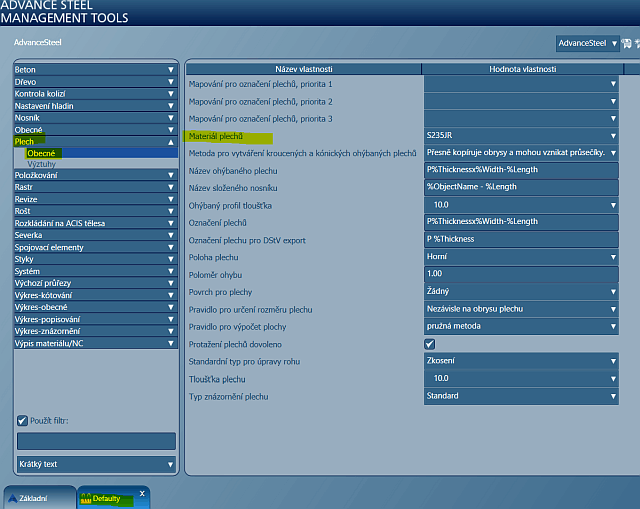The height and width of the screenshot is (509, 640).
Task: Expand Rozkládání na ACIS tělesa category
Action: click(x=96, y=223)
